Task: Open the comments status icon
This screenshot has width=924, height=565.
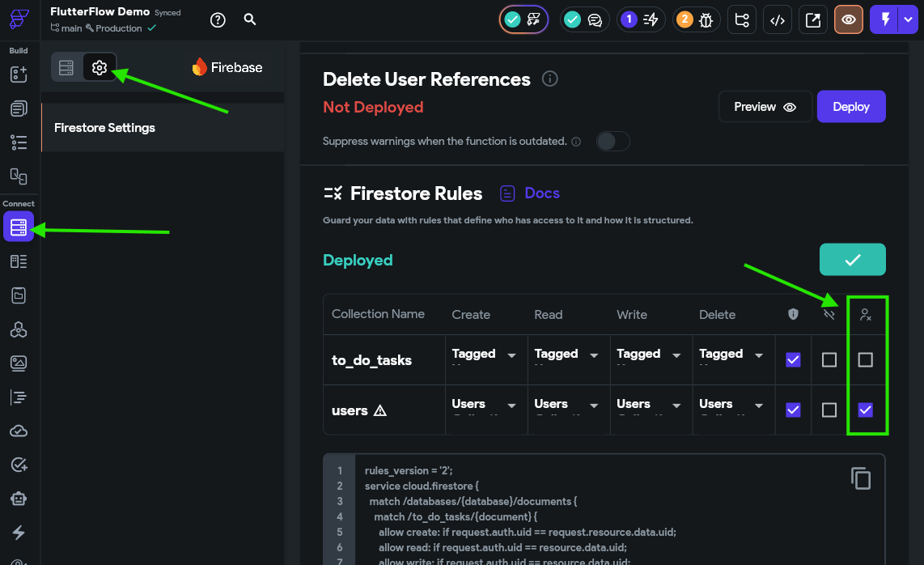Action: (584, 19)
